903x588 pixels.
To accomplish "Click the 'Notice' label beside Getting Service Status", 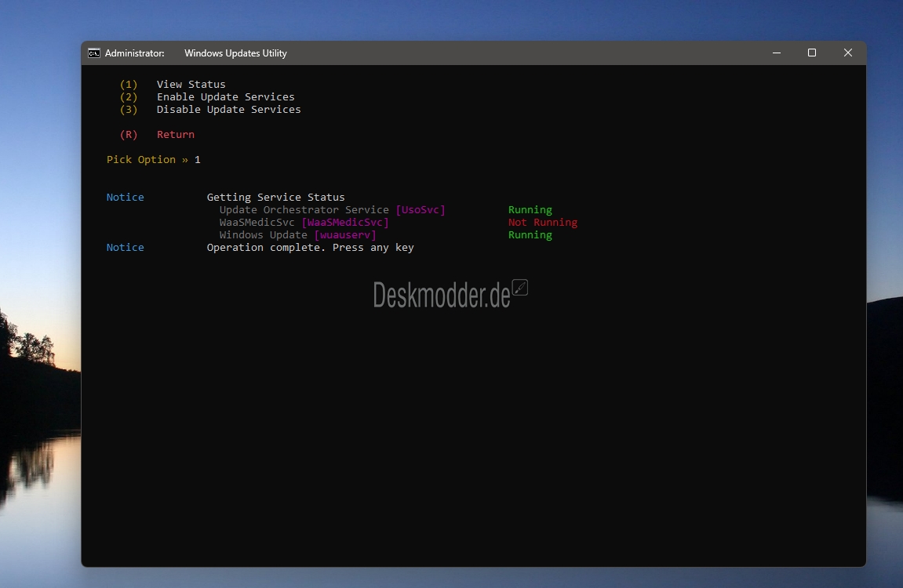I will pyautogui.click(x=125, y=198).
